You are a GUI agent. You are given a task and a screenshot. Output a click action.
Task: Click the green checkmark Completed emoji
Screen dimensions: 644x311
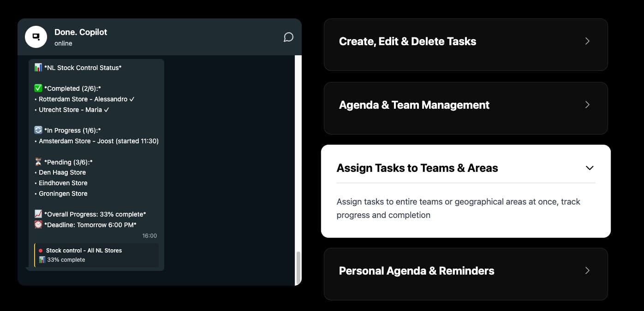[38, 88]
